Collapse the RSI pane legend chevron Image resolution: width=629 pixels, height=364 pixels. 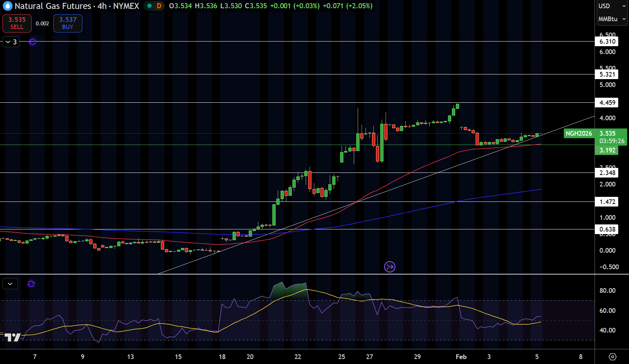[x=10, y=284]
